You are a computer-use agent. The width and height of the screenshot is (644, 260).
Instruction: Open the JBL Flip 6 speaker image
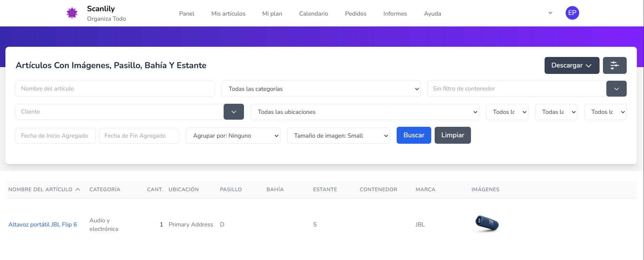tap(487, 224)
